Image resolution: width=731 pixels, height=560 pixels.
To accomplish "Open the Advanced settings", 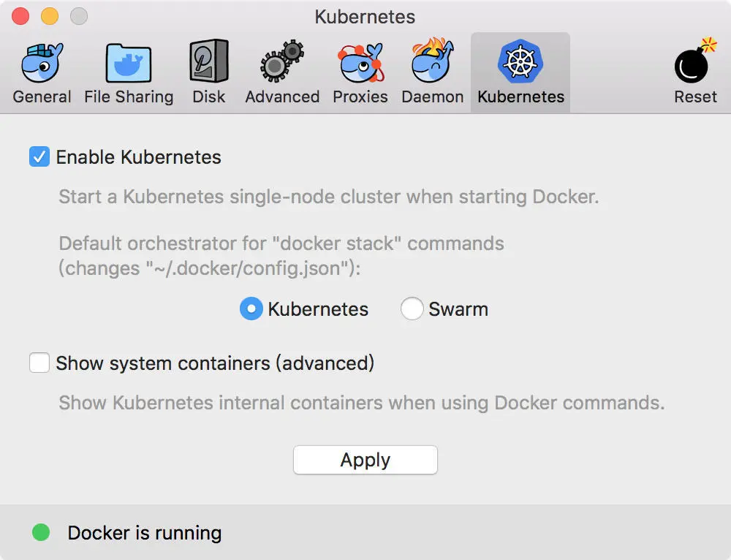I will click(x=281, y=71).
